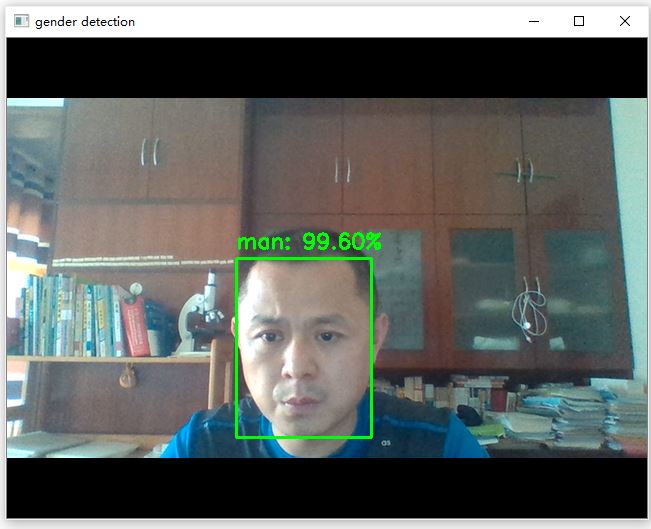Maximize the gender detection window
The height and width of the screenshot is (529, 651).
click(x=579, y=21)
